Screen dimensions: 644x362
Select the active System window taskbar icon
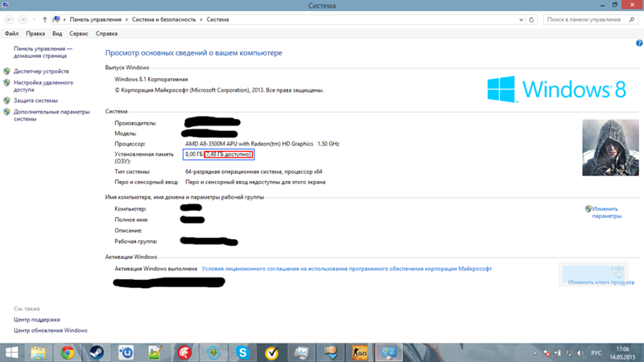click(x=389, y=352)
